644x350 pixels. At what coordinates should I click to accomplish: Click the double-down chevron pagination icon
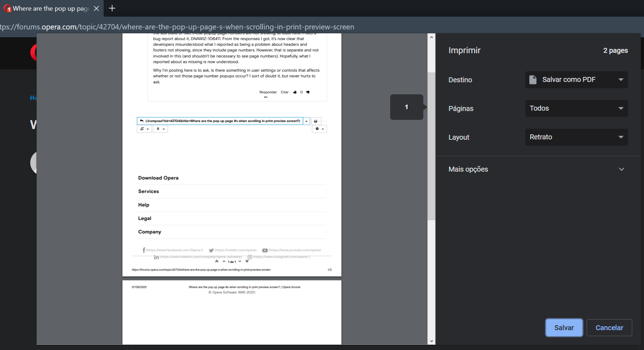click(x=247, y=261)
